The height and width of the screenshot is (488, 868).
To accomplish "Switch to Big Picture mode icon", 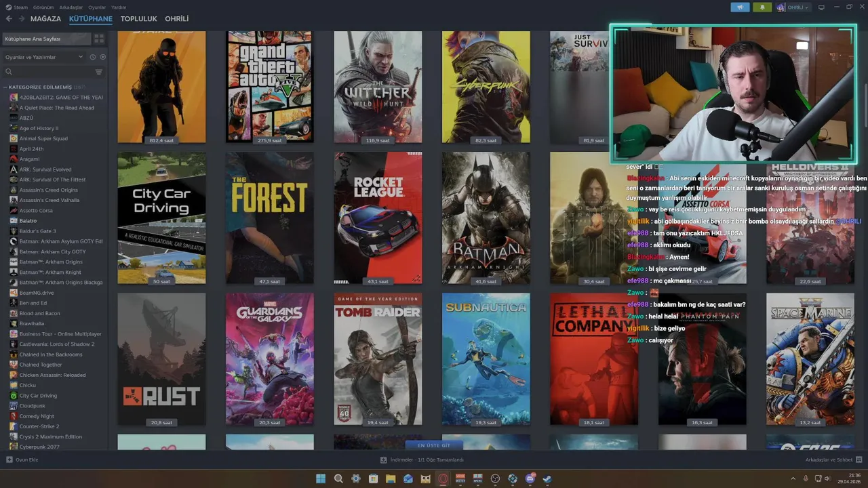I will pyautogui.click(x=821, y=7).
